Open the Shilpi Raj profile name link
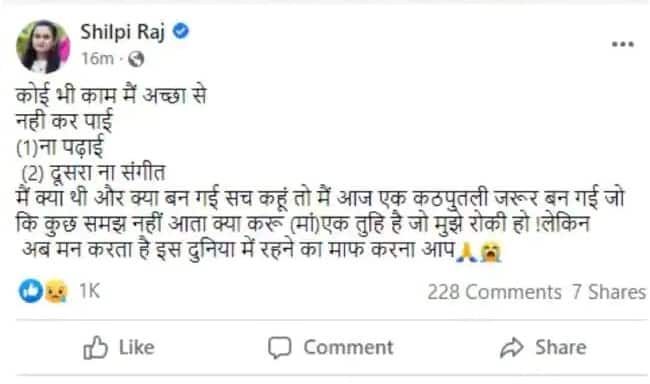 click(122, 32)
